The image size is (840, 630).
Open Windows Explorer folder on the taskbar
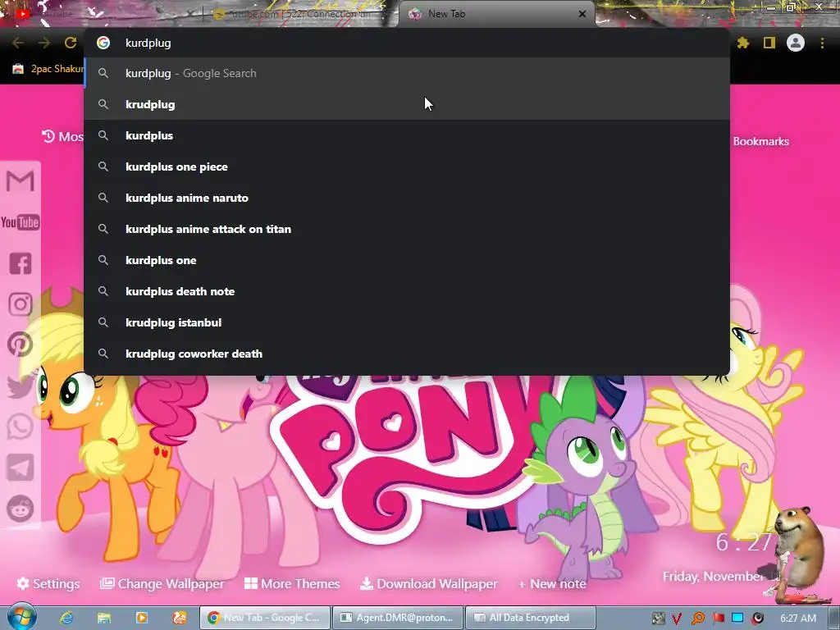point(104,618)
